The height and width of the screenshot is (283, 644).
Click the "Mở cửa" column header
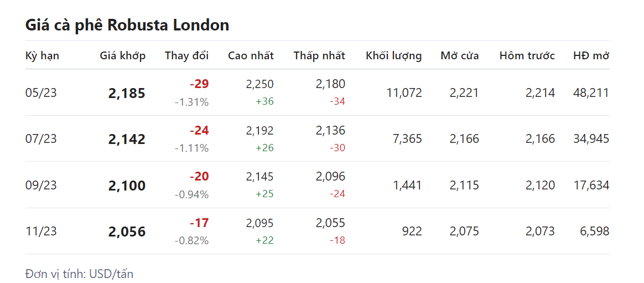pos(459,55)
